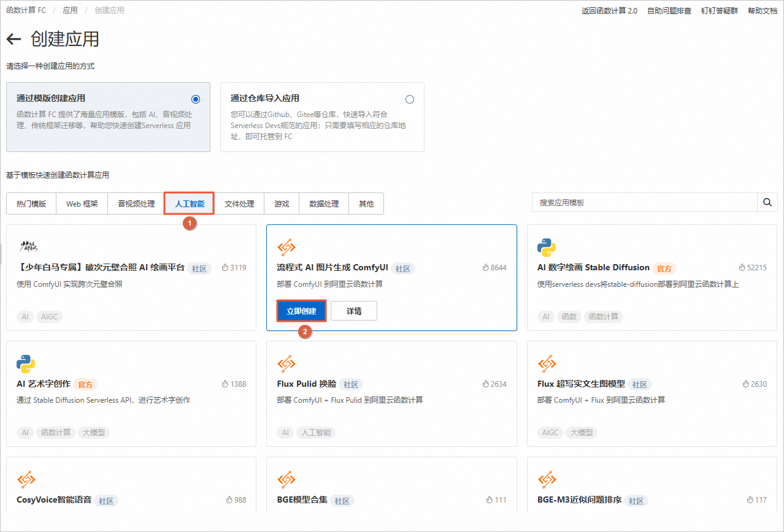
Task: Click the 立即创建 button
Action: coord(301,311)
